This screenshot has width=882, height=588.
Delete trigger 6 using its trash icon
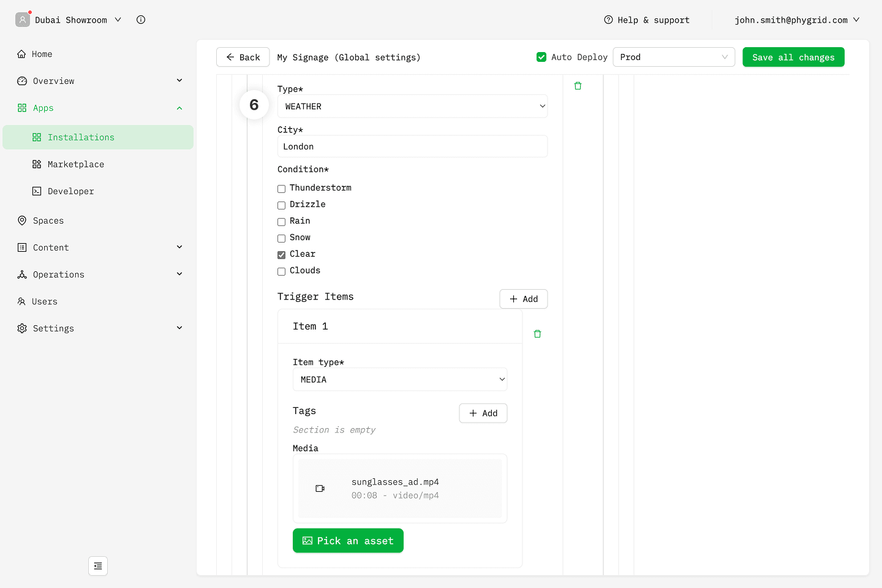pos(578,86)
